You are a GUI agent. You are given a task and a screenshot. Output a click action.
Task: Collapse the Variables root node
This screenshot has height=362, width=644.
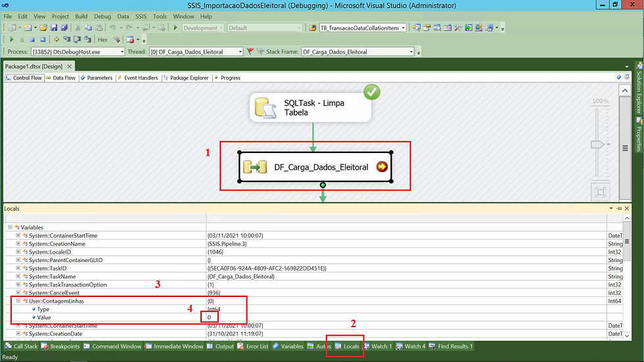pos(10,227)
